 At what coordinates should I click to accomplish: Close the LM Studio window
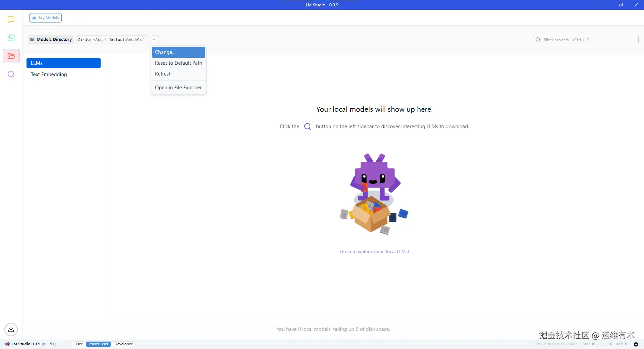(x=636, y=5)
